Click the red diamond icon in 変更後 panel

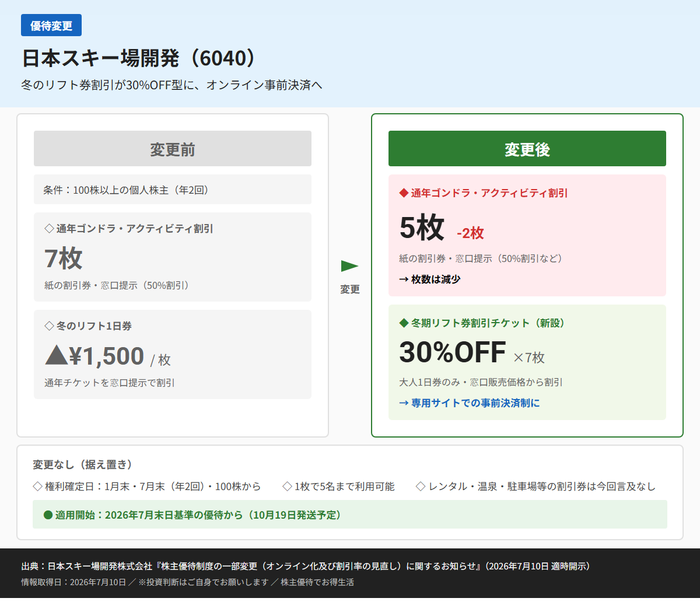(x=404, y=193)
